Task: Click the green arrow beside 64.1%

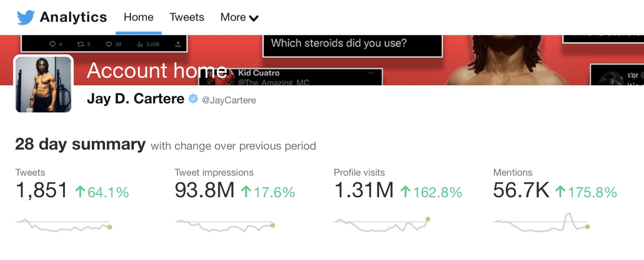Action: tap(80, 191)
